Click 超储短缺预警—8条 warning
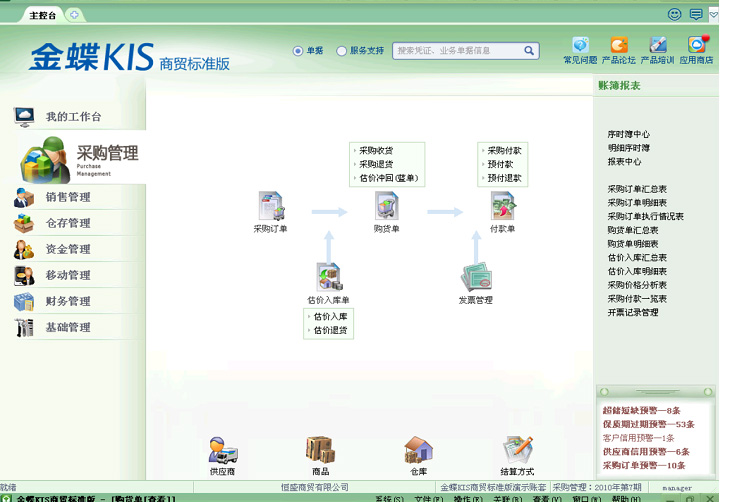This screenshot has width=750, height=502. pyautogui.click(x=641, y=410)
